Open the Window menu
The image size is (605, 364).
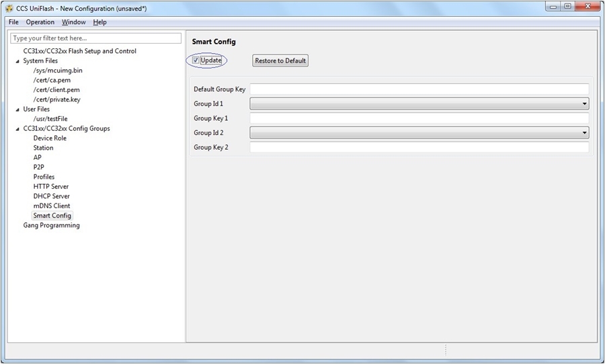point(74,22)
